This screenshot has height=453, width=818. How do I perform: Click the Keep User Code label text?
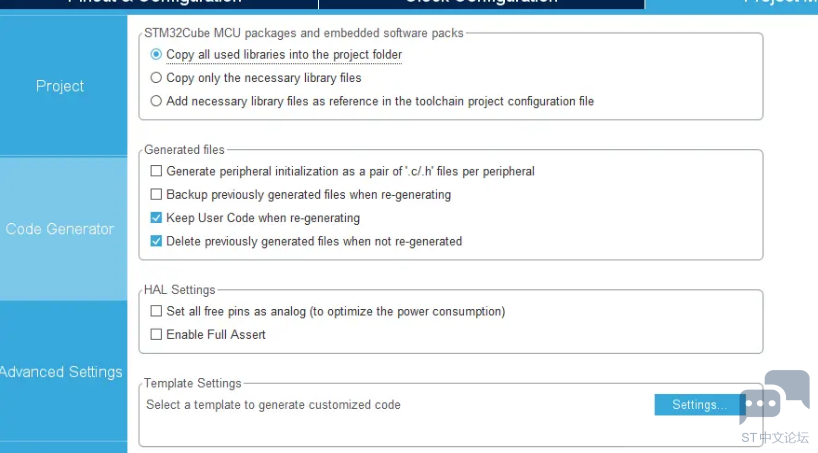(263, 218)
